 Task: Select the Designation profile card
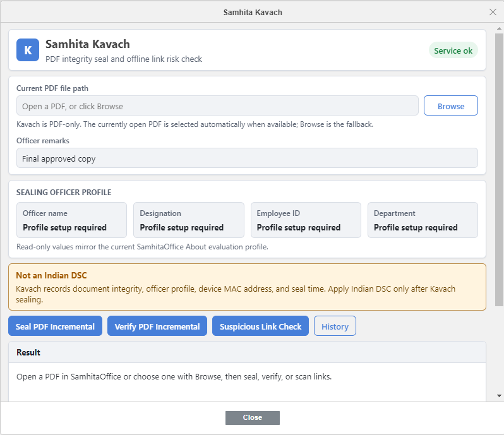tap(189, 220)
